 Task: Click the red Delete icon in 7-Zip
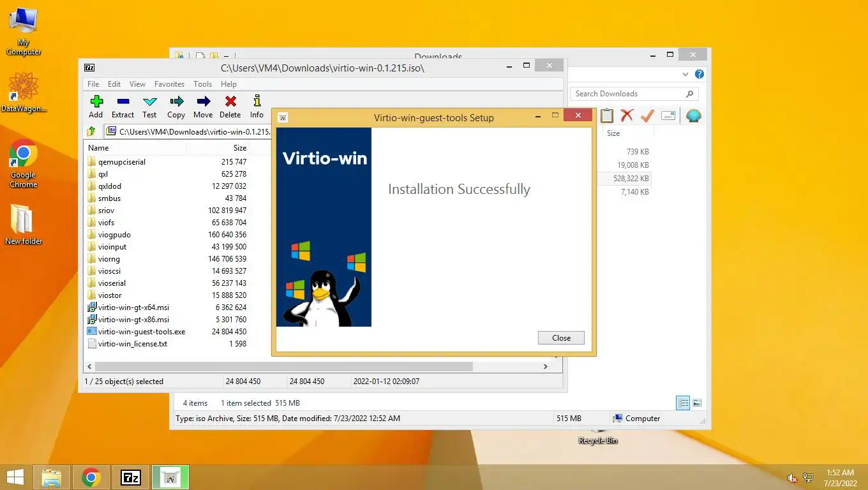tap(230, 107)
